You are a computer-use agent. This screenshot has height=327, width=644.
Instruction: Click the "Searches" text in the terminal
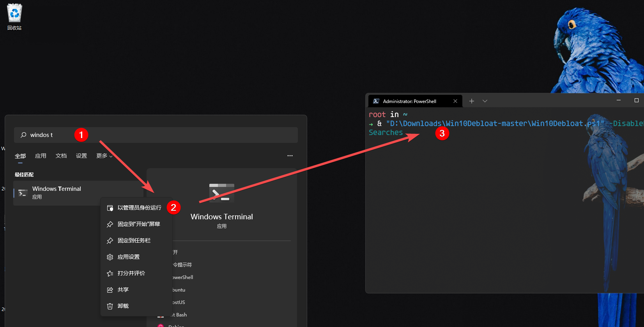click(386, 133)
